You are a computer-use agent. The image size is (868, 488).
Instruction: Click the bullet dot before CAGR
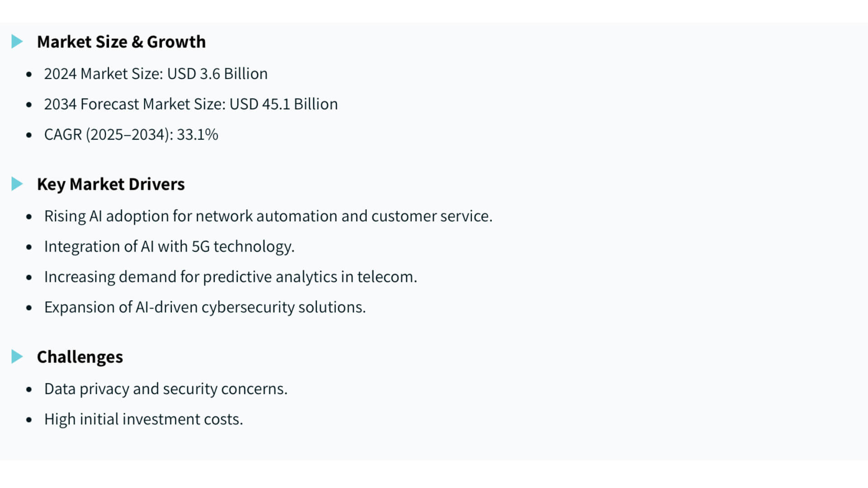coord(29,135)
